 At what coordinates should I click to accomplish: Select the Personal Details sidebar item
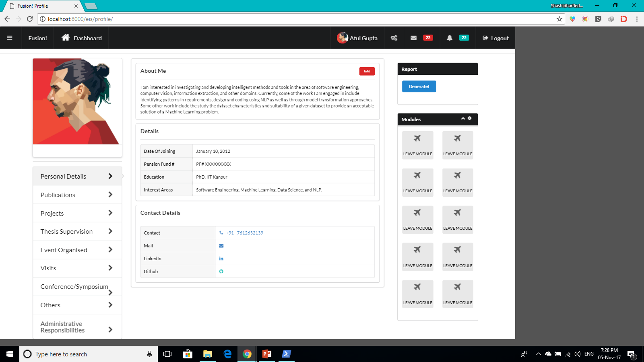77,176
